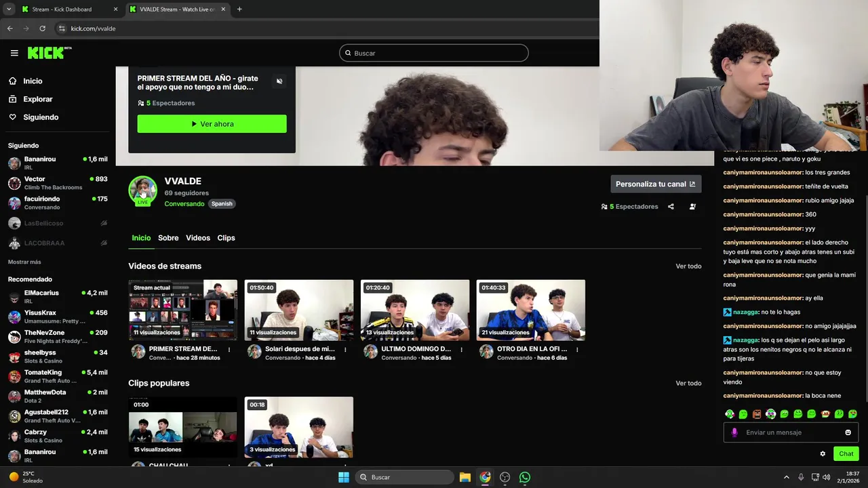Reload the current page
The image size is (868, 488).
tap(42, 28)
